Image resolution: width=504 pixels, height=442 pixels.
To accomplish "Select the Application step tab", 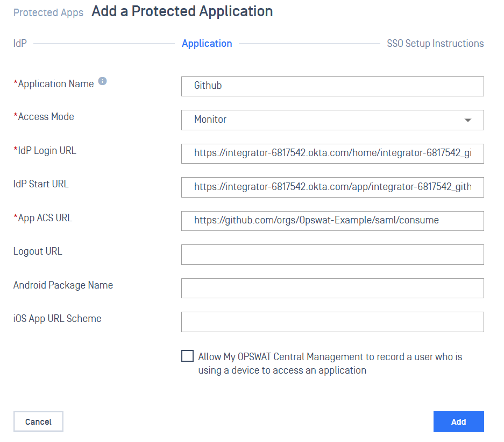I will click(207, 44).
